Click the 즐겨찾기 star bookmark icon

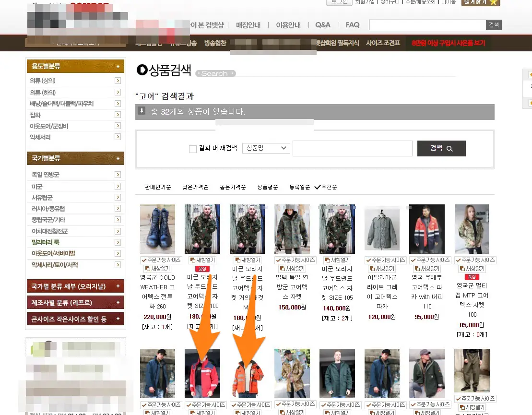tap(493, 2)
